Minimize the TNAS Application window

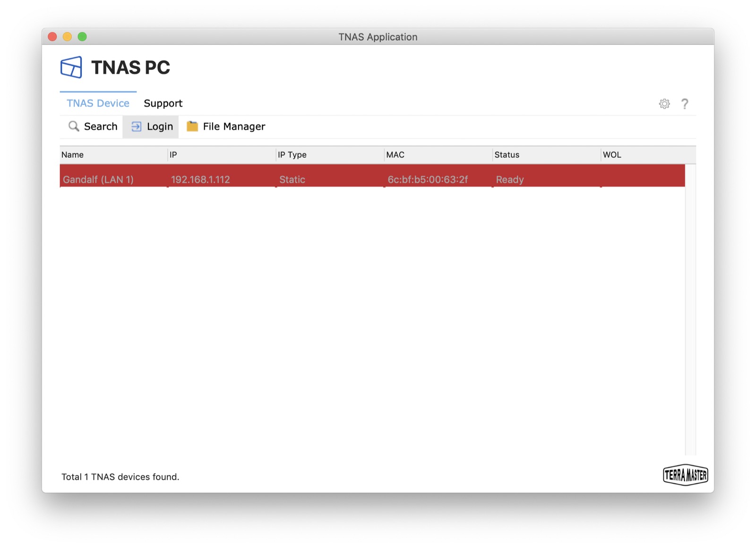click(x=68, y=37)
